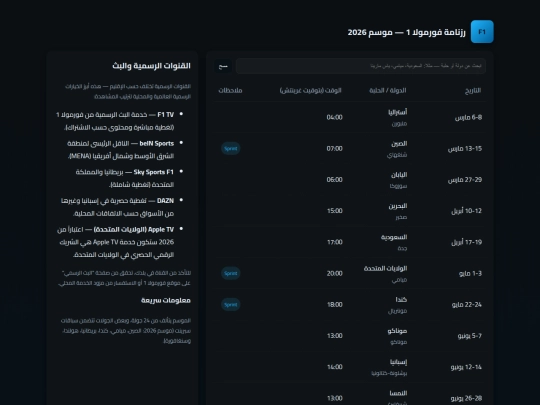Image resolution: width=540 pixels, height=405 pixels.
Task: Select the 07:00 time cell
Action: [334, 149]
